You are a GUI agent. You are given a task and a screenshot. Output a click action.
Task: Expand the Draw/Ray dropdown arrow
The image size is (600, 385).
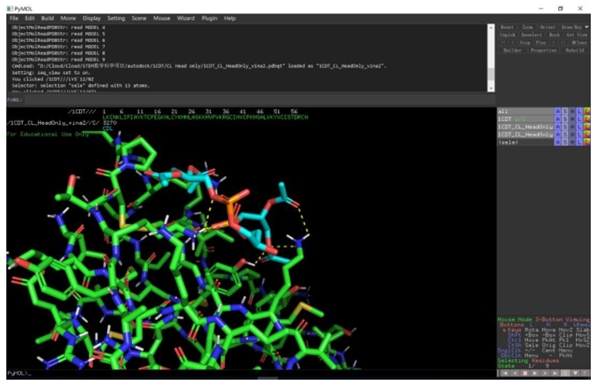tap(587, 27)
